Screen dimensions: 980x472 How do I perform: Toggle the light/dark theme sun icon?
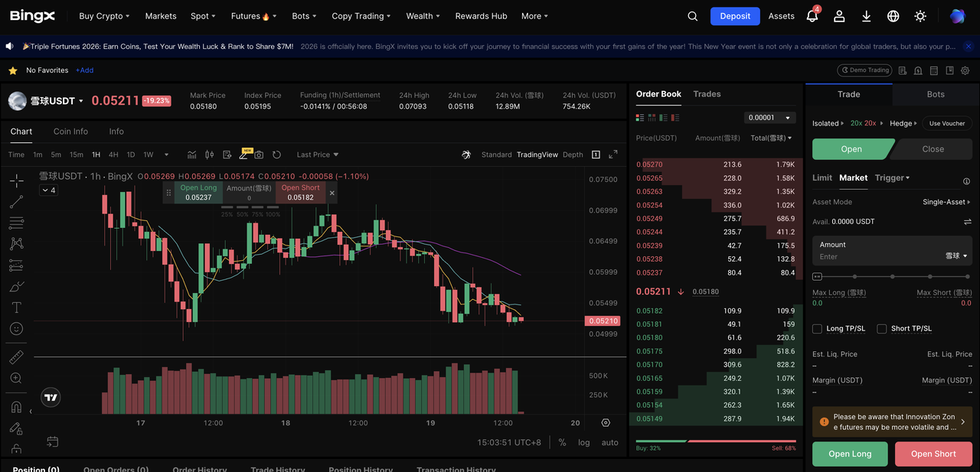(x=920, y=16)
